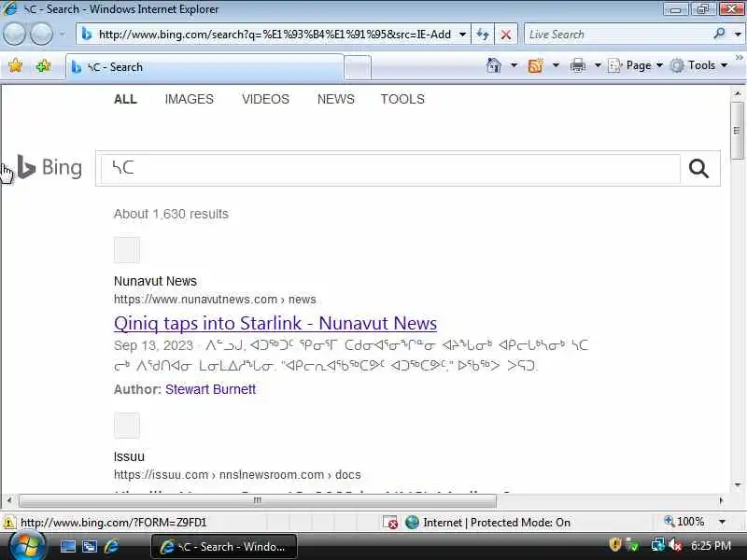The image size is (747, 560).
Task: Expand the Home button dropdown arrow
Action: click(514, 65)
